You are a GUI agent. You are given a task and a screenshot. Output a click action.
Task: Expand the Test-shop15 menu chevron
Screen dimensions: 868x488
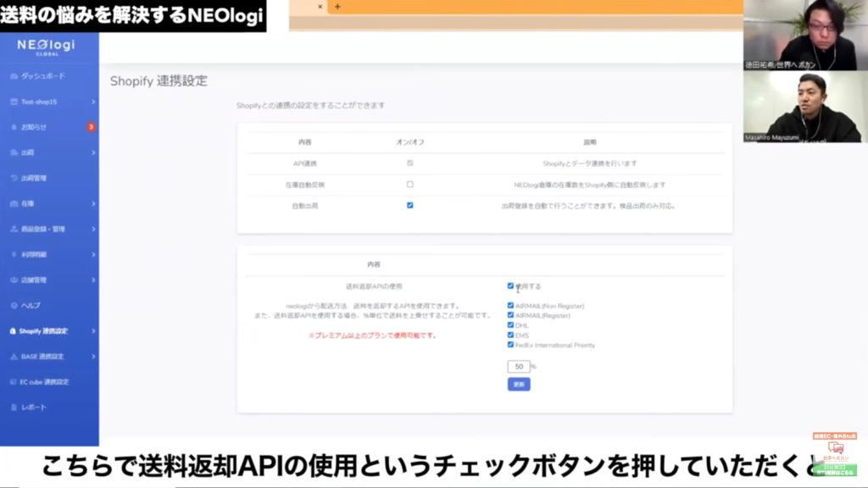[93, 102]
